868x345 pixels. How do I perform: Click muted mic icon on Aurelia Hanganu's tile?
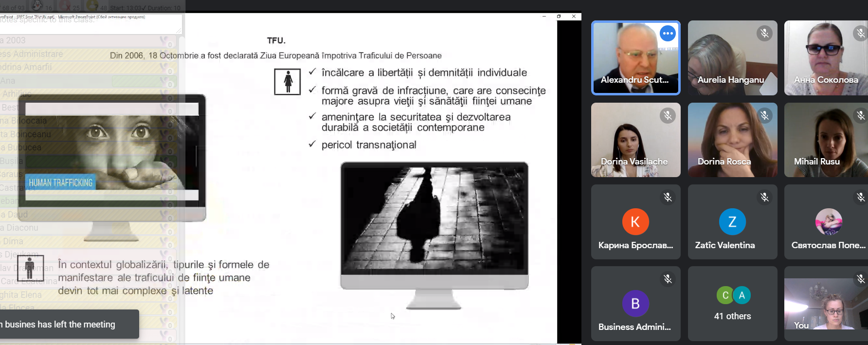(x=764, y=34)
